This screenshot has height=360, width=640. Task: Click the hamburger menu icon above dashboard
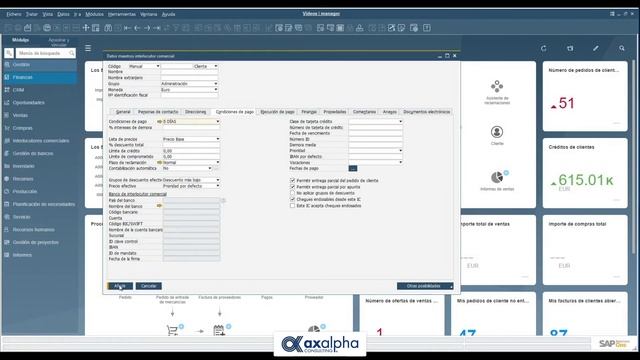coord(88,48)
